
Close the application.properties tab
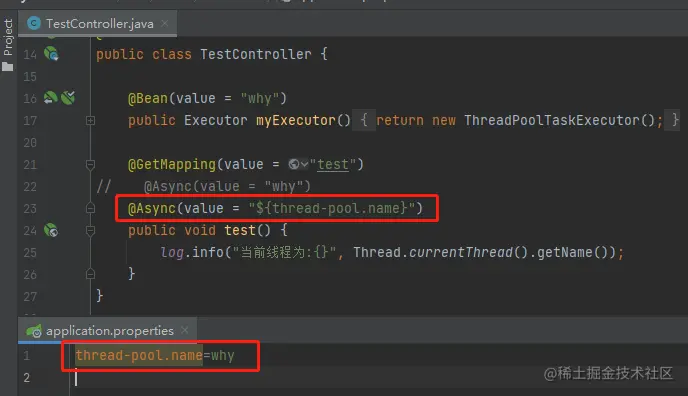tap(185, 330)
